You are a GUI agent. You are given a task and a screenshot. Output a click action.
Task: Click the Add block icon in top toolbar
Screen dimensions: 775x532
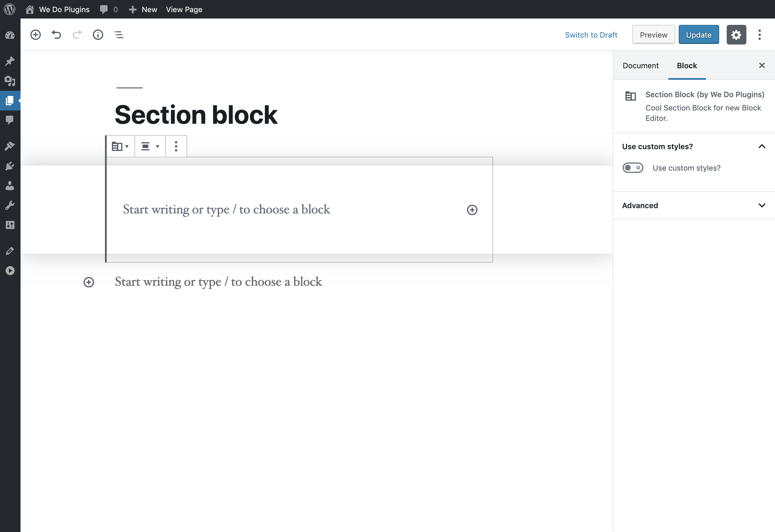pos(35,35)
